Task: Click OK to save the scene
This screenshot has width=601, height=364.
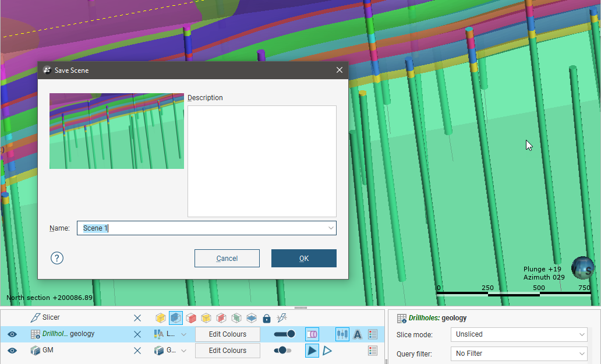Action: [303, 259]
